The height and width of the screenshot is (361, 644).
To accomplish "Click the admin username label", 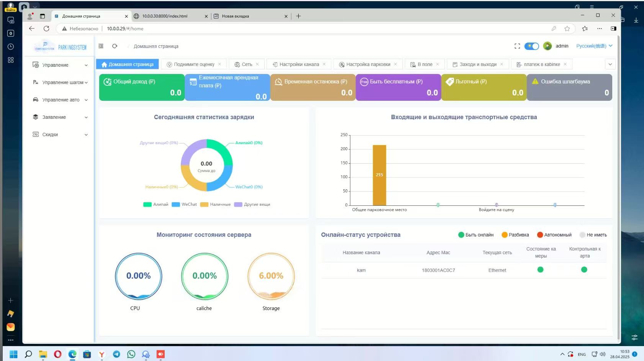I will 562,46.
